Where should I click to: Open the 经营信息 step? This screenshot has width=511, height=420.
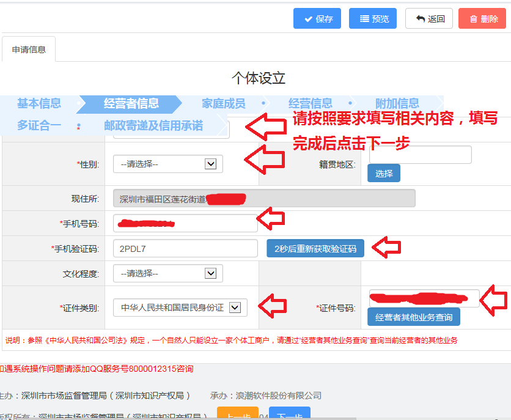[x=310, y=103]
